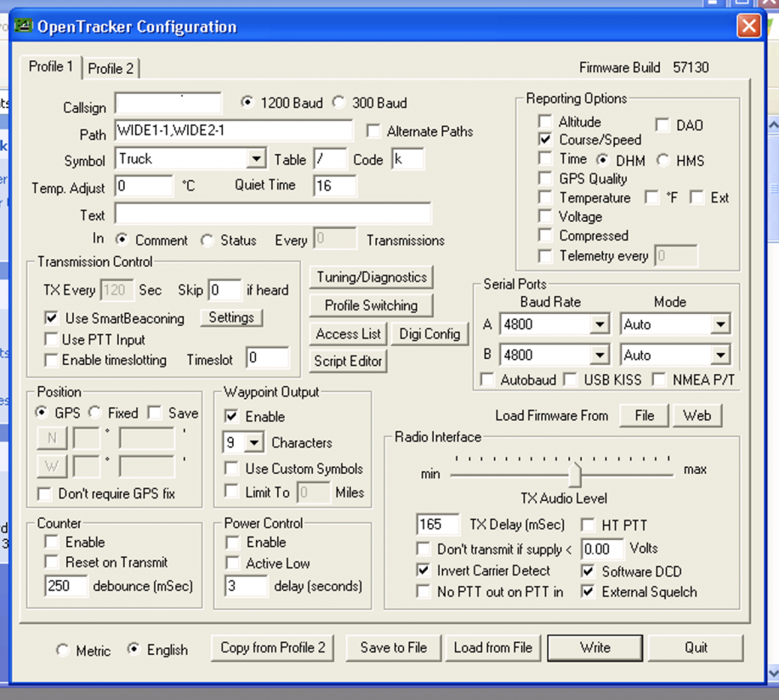Click the OpenTracker title bar app icon
The image size is (779, 700).
tap(23, 25)
